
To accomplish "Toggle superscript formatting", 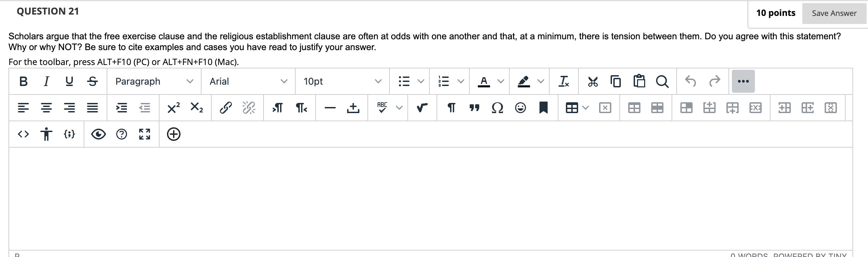I will [174, 108].
